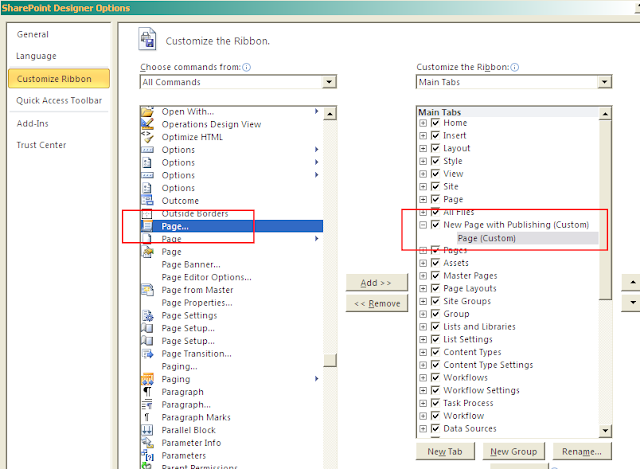Click the Parameter Info icon

point(147,442)
